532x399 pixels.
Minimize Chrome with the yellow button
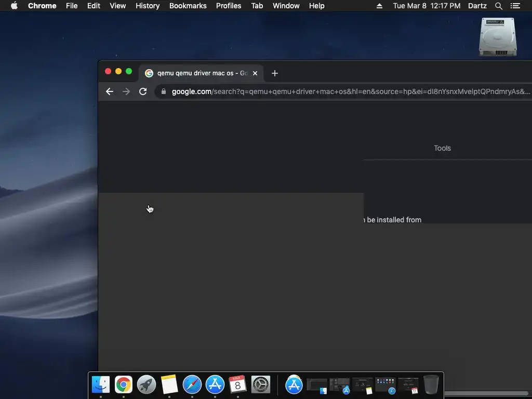[118, 71]
